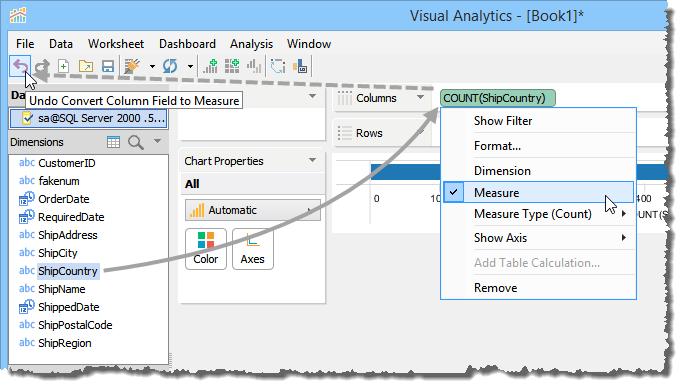Click the Color button in Chart Properties

point(206,249)
